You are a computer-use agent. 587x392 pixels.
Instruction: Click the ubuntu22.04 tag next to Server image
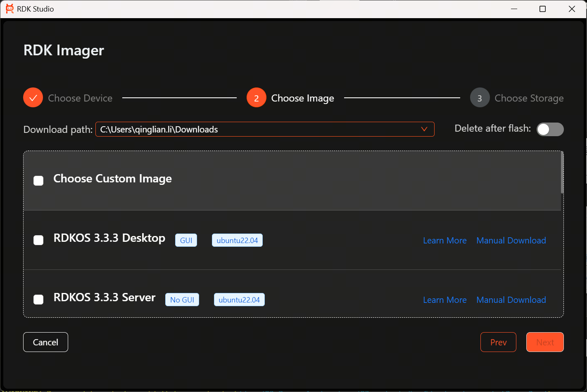coord(239,299)
